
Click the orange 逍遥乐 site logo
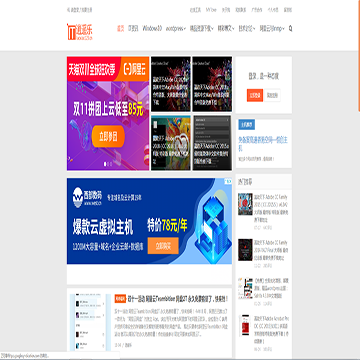click(80, 32)
